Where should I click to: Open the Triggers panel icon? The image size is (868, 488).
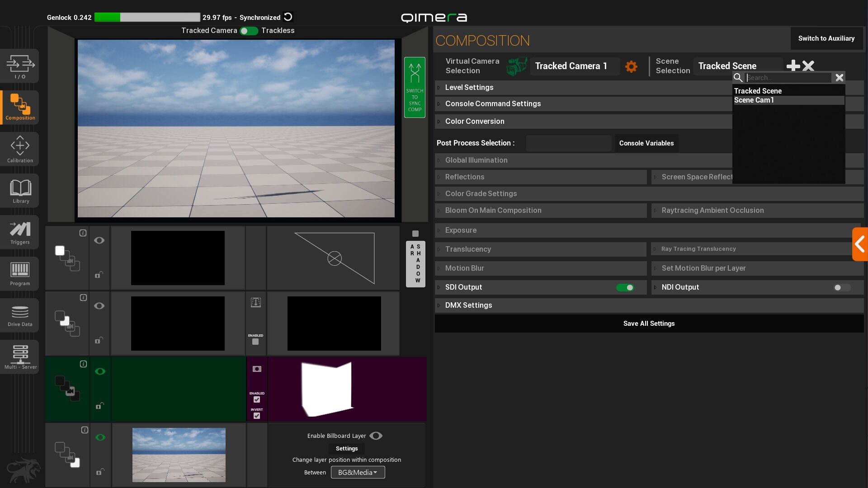click(20, 232)
